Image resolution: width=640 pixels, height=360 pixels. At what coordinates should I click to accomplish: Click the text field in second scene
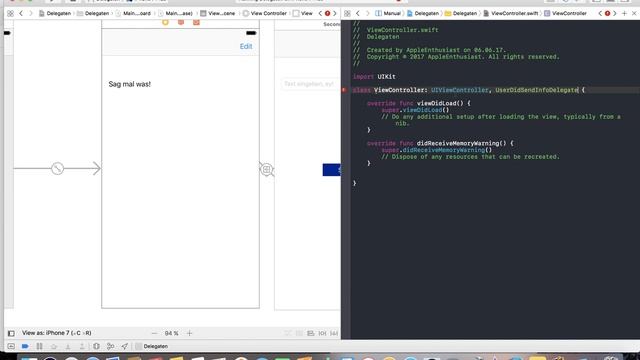(x=309, y=84)
